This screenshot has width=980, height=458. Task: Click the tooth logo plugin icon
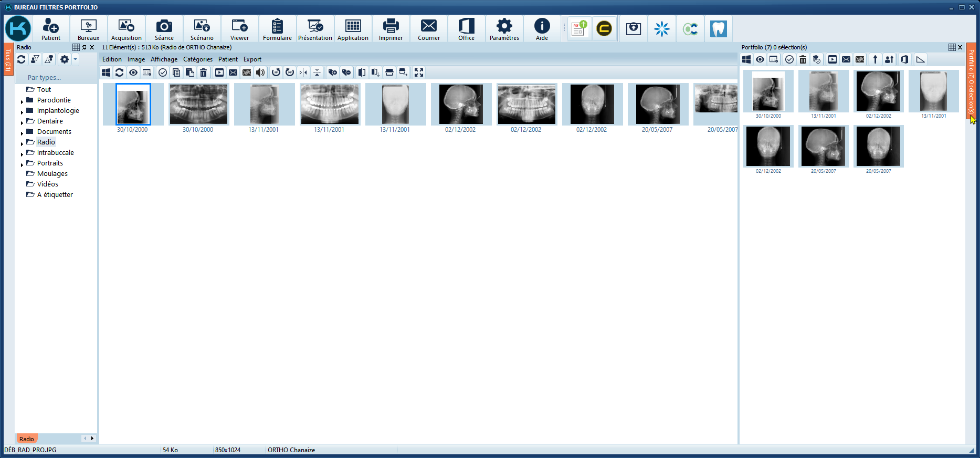pos(718,28)
